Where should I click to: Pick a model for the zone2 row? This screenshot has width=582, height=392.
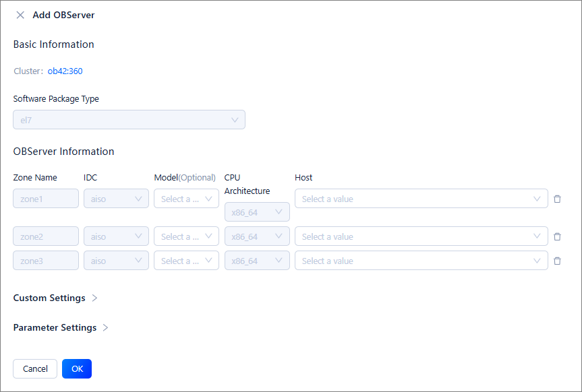coord(186,236)
